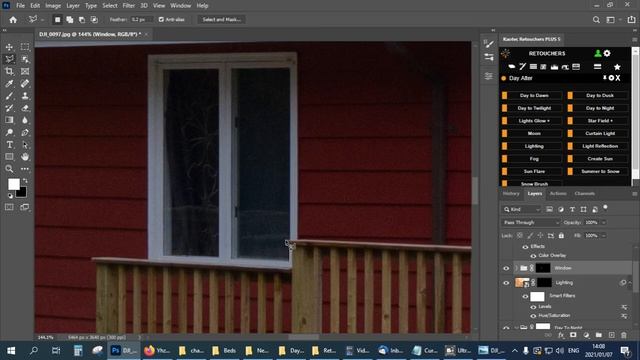Click the delete layer trash icon
Image resolution: width=640 pixels, height=360 pixels.
coord(624,335)
